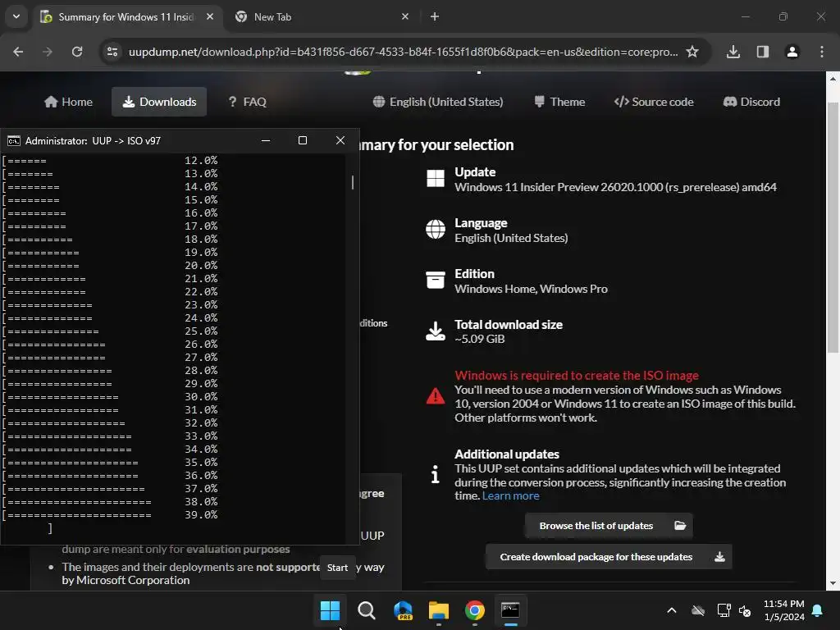Show hidden system tray icons chevron
The image size is (840, 630).
671,610
